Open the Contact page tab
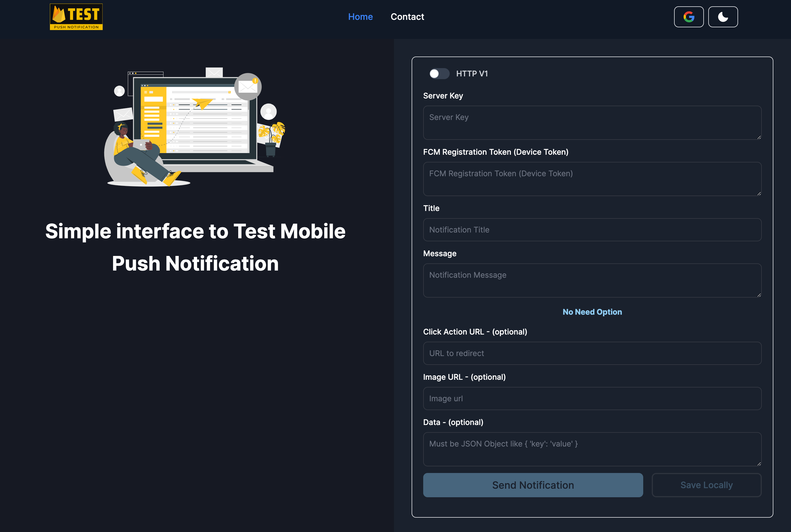791x532 pixels. pos(407,17)
